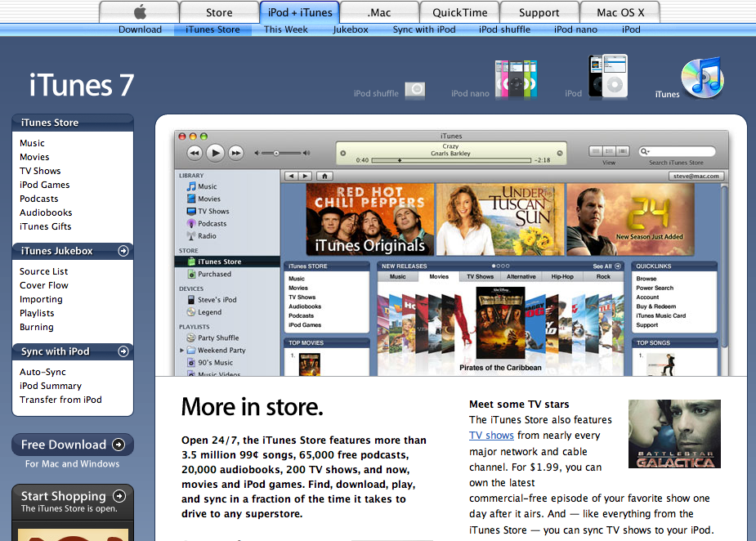
Task: Click the song progress bar for Crazy
Action: coord(451,160)
